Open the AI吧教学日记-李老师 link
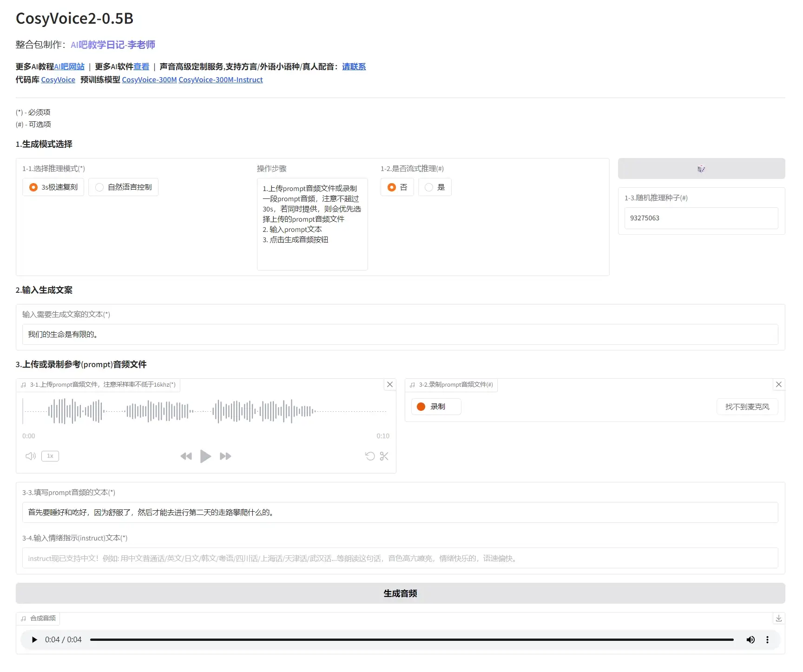Image resolution: width=803 pixels, height=672 pixels. (113, 45)
